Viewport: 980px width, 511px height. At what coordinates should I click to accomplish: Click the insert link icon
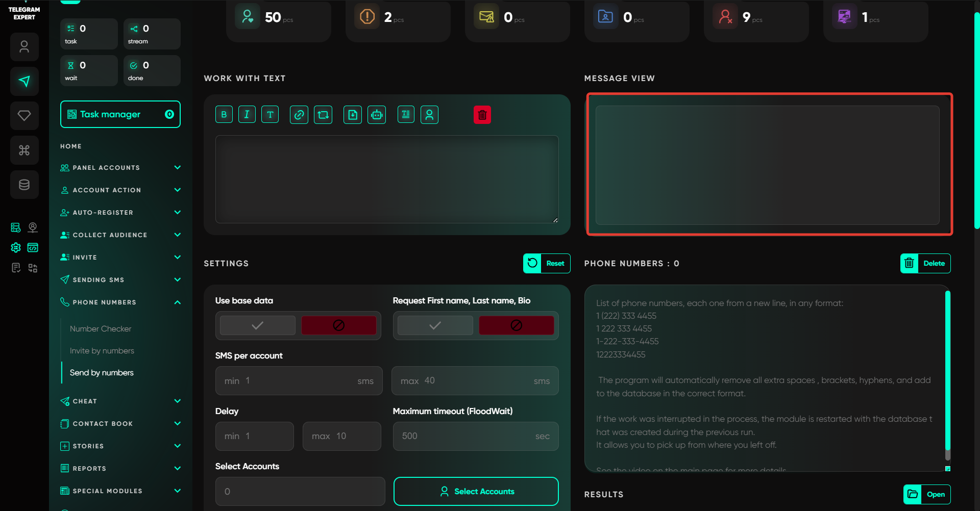[299, 115]
